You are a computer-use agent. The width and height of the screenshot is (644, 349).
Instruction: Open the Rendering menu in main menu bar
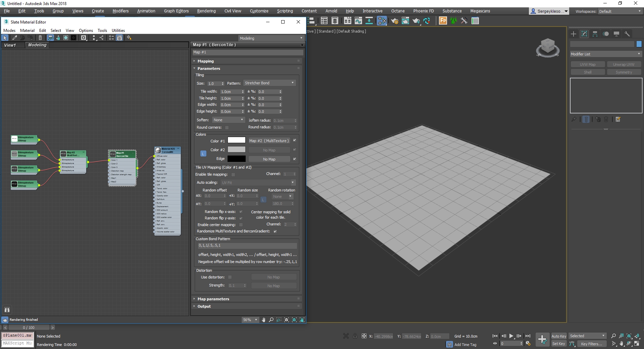(206, 11)
